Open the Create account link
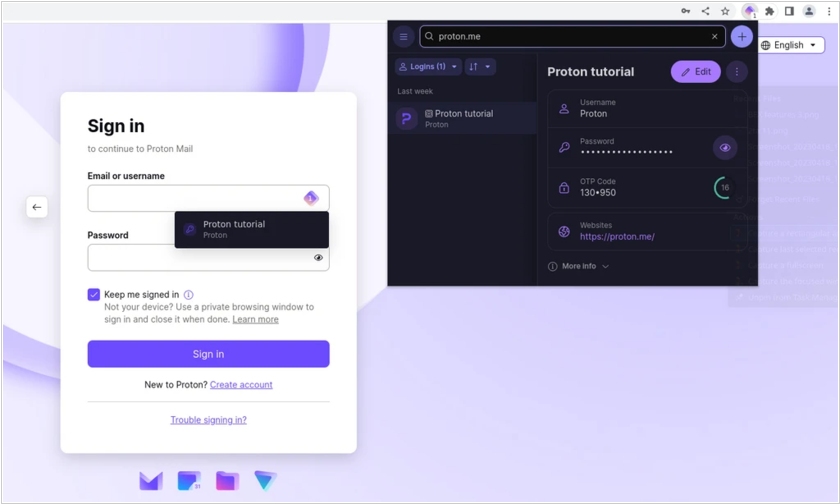Image resolution: width=840 pixels, height=504 pixels. click(241, 385)
